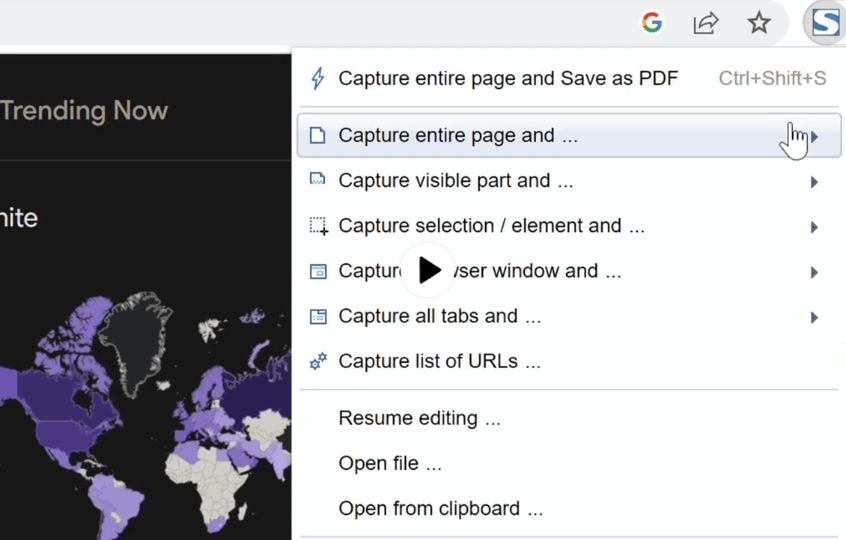Click the dashed selection capture icon
The width and height of the screenshot is (846, 540).
(x=318, y=226)
